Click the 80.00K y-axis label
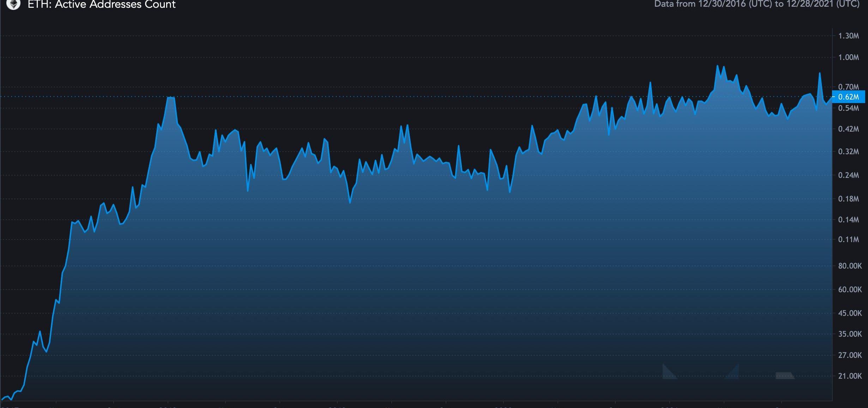 coord(850,266)
